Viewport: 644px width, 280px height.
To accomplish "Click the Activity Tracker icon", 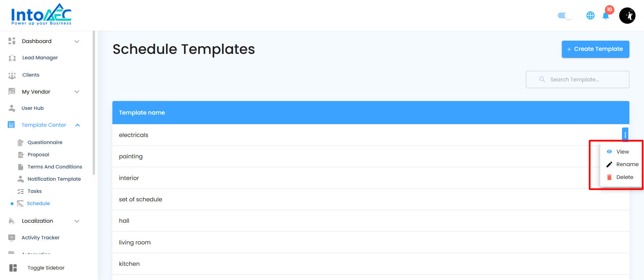I will pyautogui.click(x=12, y=238).
